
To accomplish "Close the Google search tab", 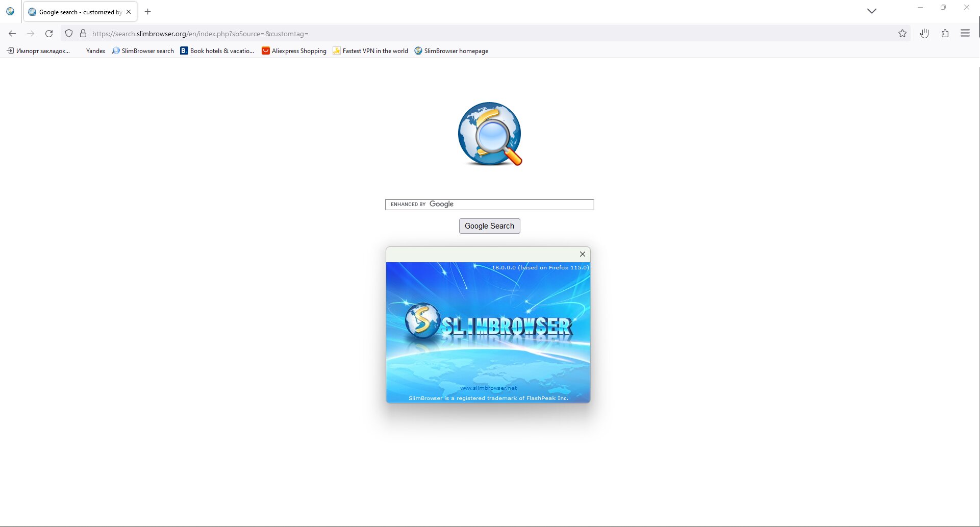I will 129,12.
